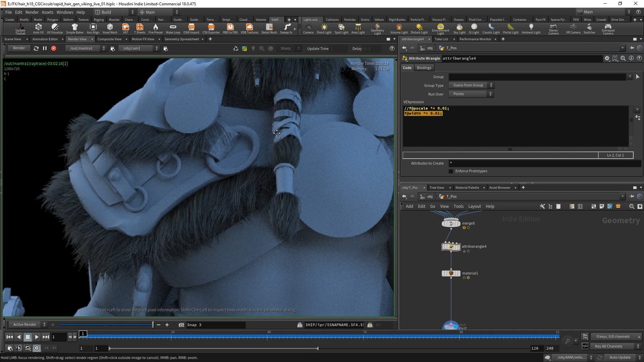Open the /out/mantra1 render node dropdown
The height and width of the screenshot is (362, 644).
[86, 48]
